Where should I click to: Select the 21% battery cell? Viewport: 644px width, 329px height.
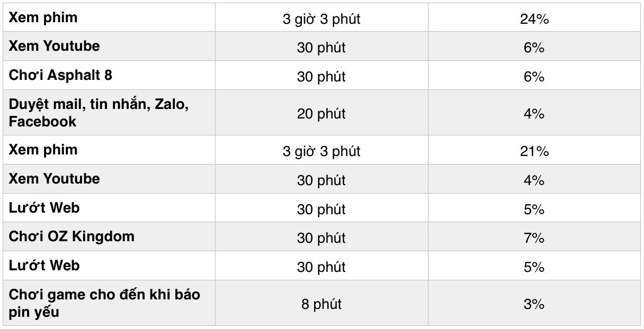pos(534,152)
